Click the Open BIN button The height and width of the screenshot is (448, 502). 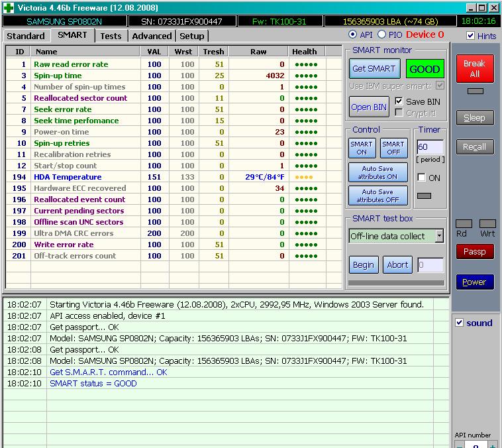point(369,107)
